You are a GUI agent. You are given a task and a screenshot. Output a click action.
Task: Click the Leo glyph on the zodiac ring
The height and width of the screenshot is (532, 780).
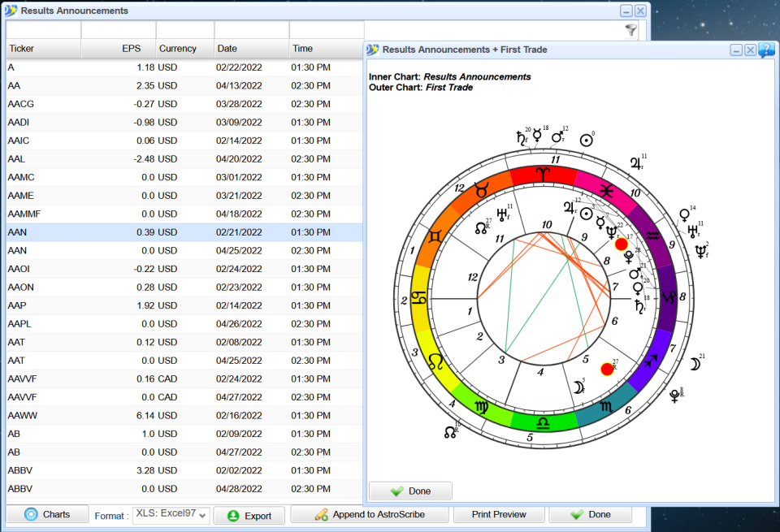pyautogui.click(x=435, y=361)
